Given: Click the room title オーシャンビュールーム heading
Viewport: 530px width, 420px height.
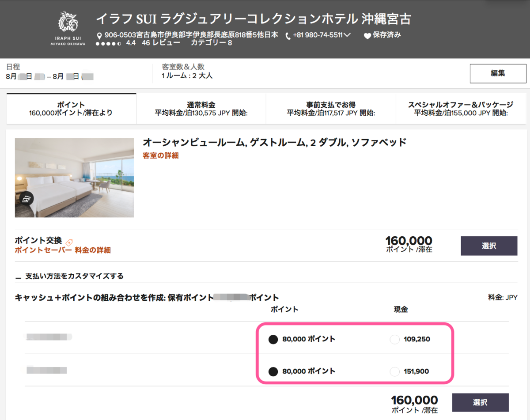Looking at the screenshot, I should click(x=274, y=142).
